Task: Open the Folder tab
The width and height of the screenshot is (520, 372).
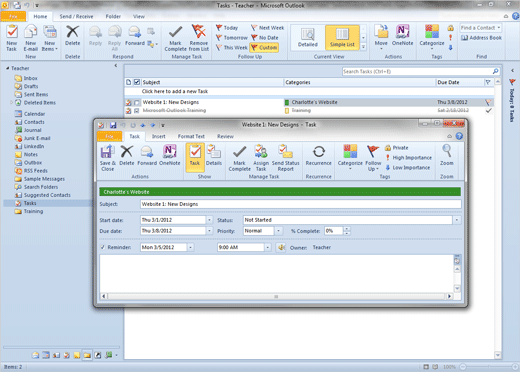Action: (113, 16)
